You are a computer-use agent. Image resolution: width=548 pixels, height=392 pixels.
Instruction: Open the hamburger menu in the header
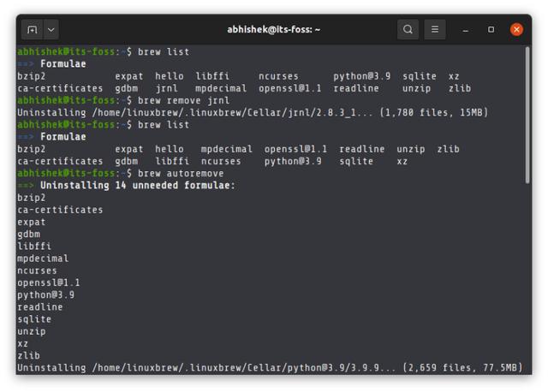(x=435, y=29)
